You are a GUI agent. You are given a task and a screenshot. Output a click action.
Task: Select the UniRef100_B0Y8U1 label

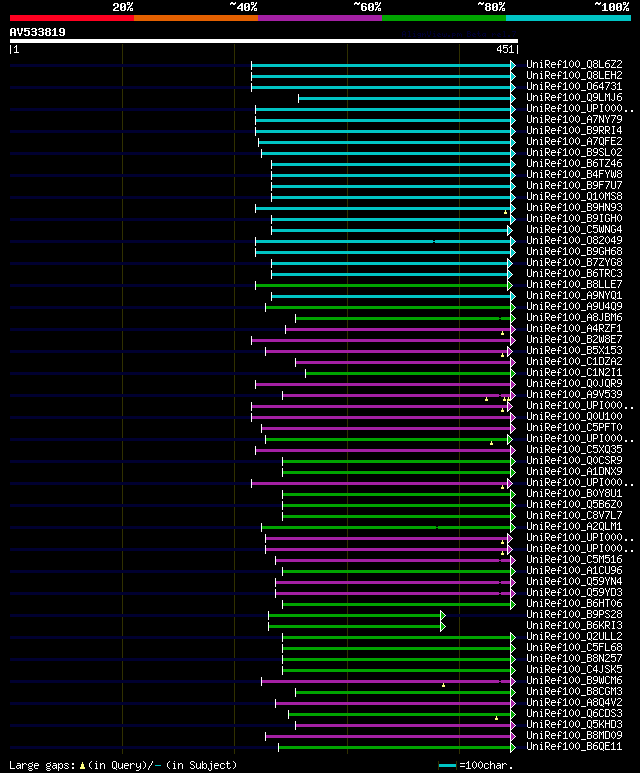point(574,493)
